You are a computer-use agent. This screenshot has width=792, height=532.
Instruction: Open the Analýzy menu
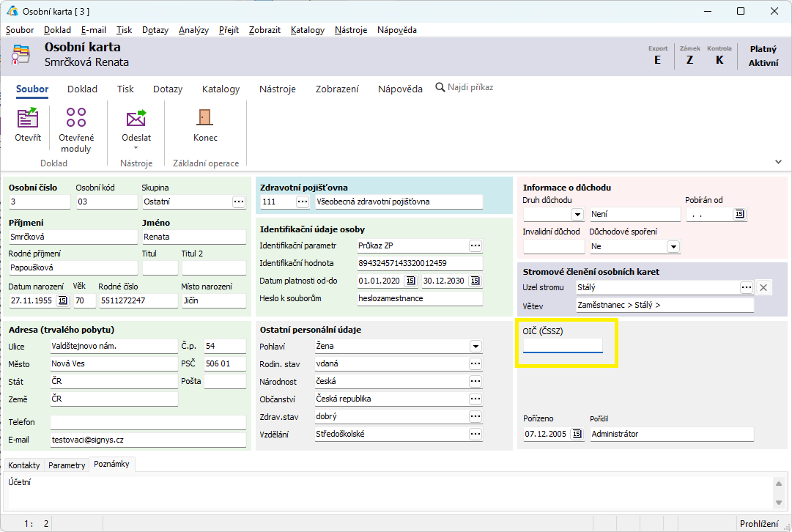[193, 30]
